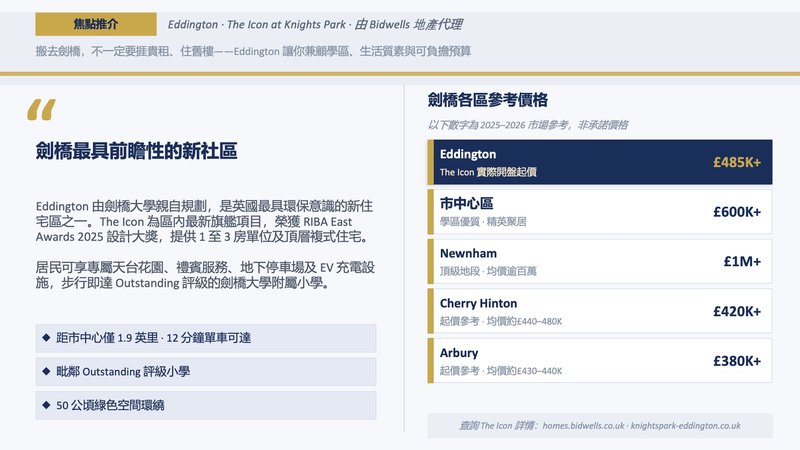This screenshot has width=800, height=450.
Task: Select the bullet 距市中心僅 1.9 英里
Action: pos(206,338)
